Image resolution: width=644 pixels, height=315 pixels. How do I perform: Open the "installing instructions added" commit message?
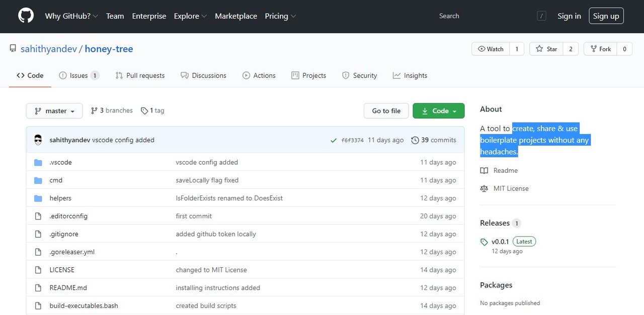pos(218,288)
